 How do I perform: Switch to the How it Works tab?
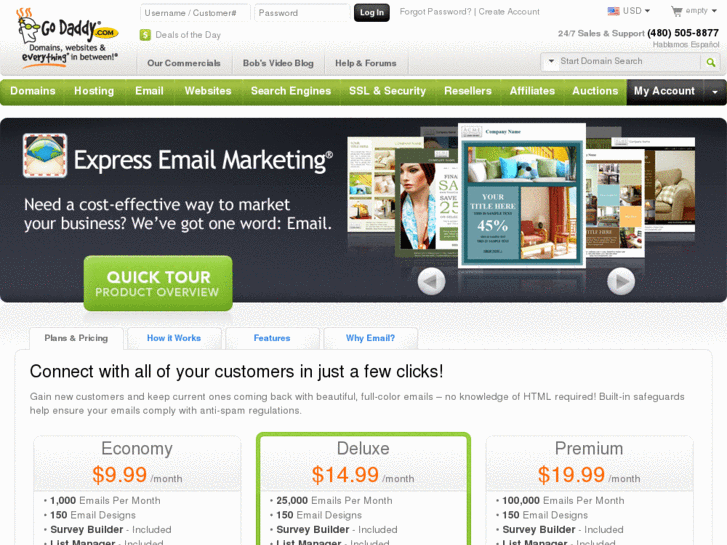click(174, 338)
